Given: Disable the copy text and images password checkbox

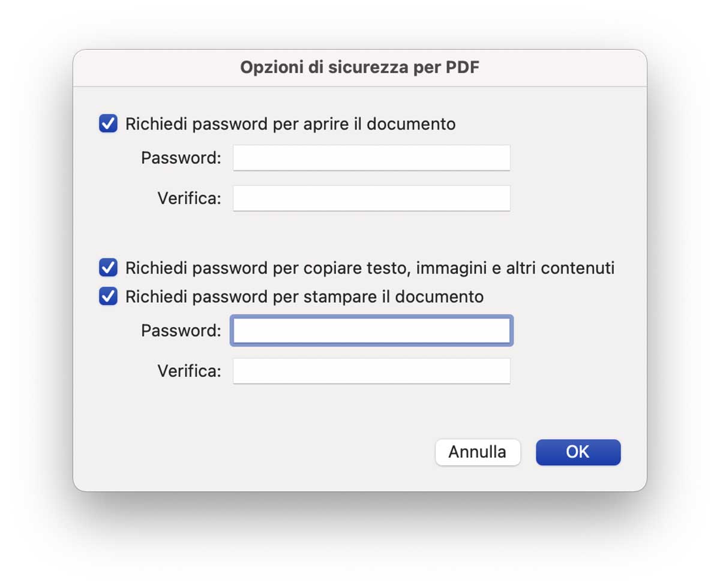Looking at the screenshot, I should point(108,268).
